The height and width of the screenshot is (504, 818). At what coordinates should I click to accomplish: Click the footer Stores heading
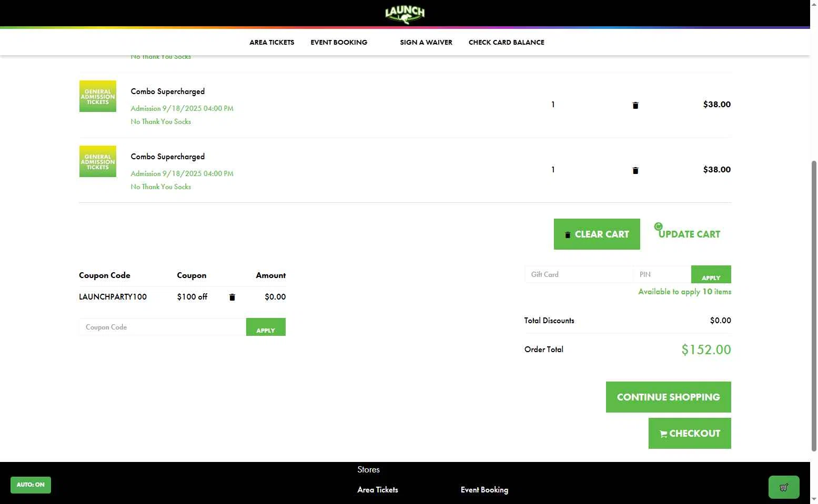pos(368,470)
